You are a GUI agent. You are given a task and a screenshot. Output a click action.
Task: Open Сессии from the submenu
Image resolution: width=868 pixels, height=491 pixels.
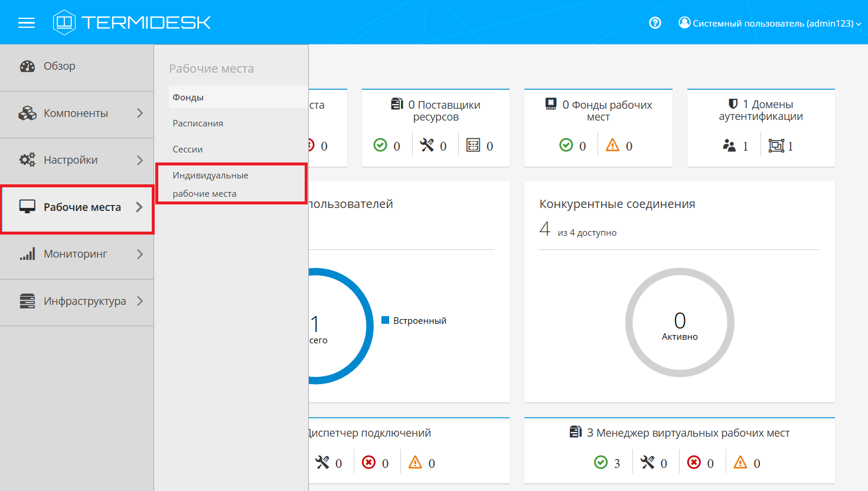coord(188,149)
